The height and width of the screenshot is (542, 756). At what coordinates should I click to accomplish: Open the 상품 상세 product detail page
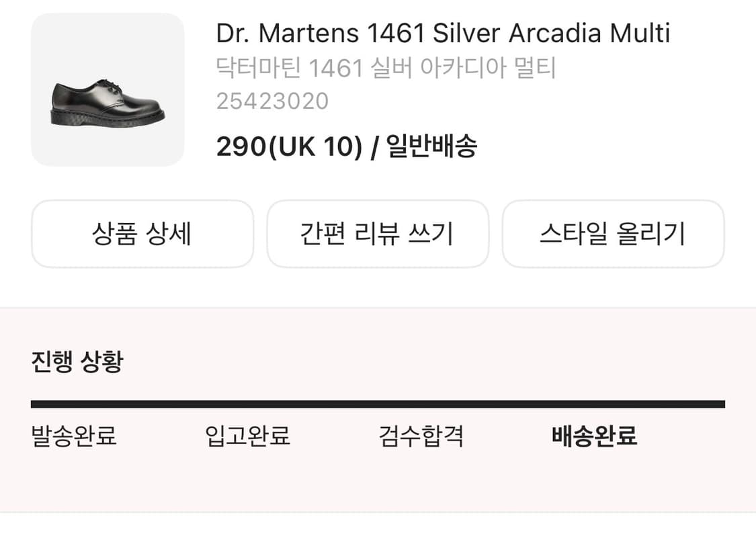point(142,234)
